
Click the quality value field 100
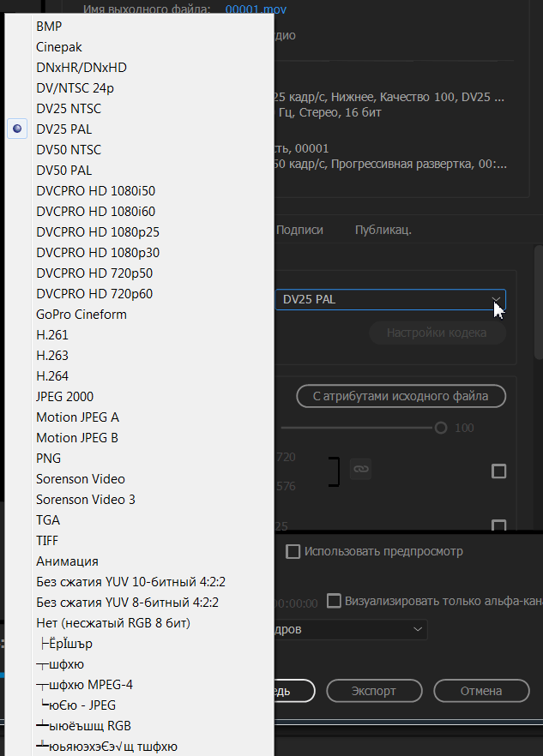[x=464, y=428]
